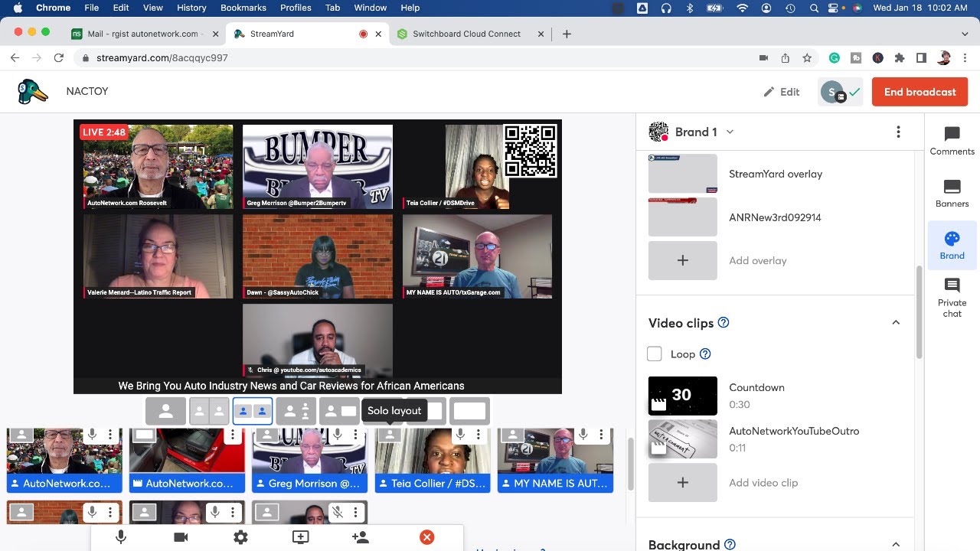
Task: Enable the Loop checkbox
Action: (655, 354)
